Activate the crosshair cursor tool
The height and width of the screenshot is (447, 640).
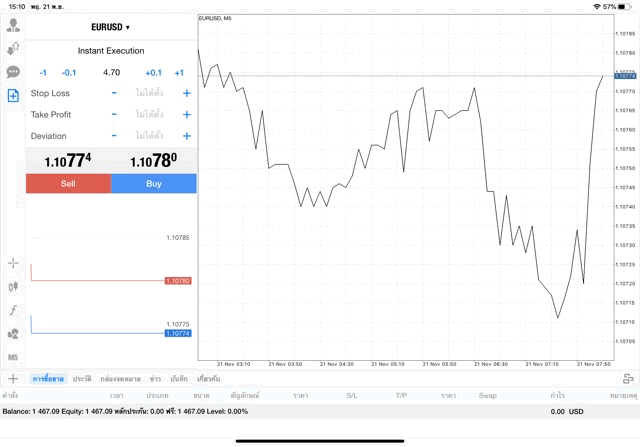(x=13, y=263)
